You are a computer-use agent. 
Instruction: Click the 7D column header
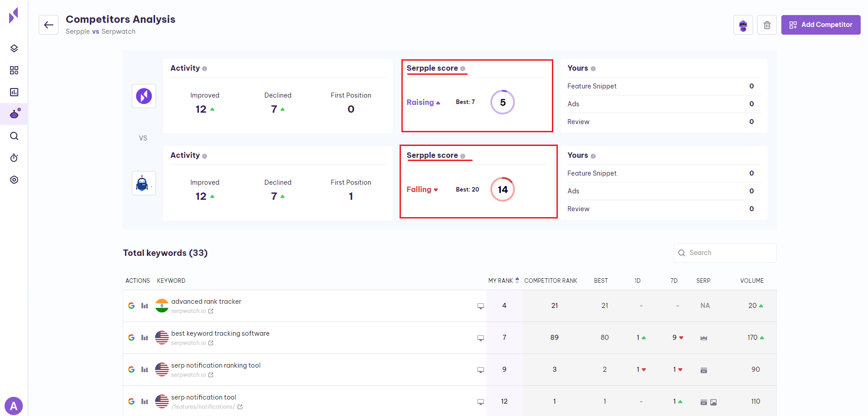[x=674, y=281]
